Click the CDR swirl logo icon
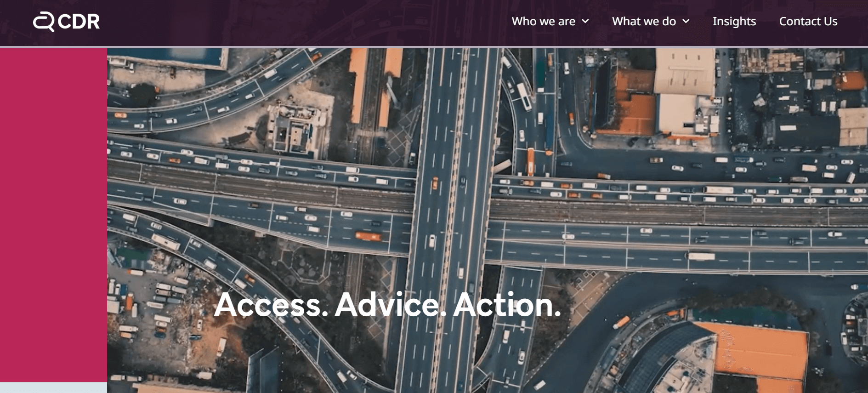The image size is (868, 393). tap(44, 22)
